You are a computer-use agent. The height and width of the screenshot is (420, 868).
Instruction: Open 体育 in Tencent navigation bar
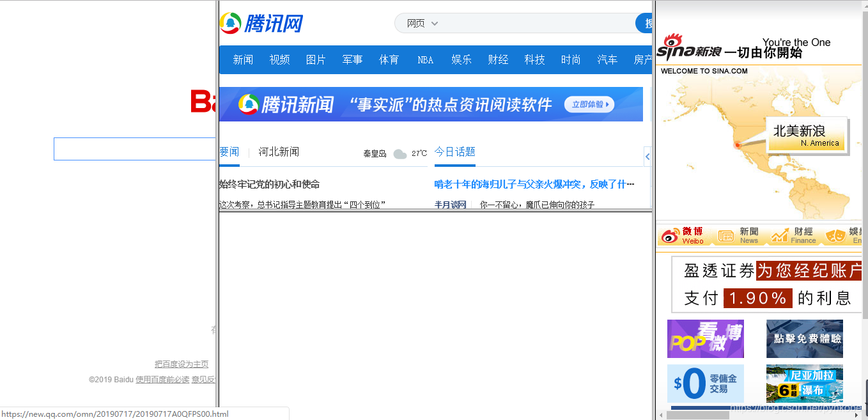(389, 60)
